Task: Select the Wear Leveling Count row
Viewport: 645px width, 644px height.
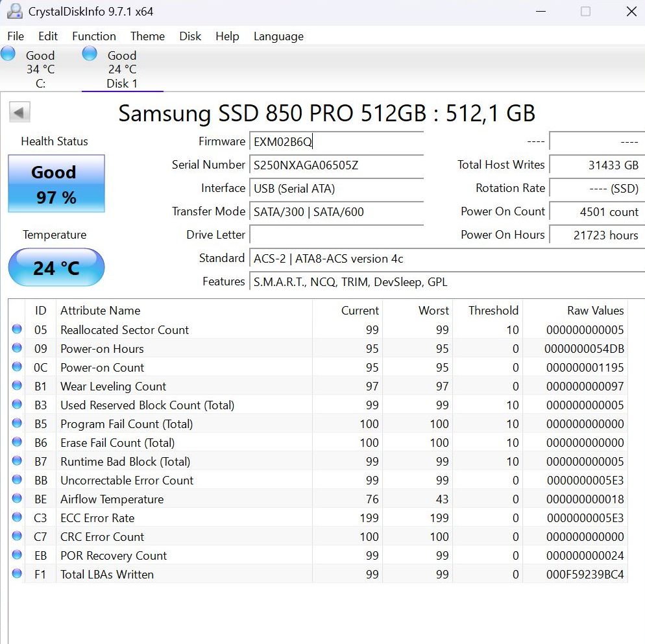Action: 114,387
